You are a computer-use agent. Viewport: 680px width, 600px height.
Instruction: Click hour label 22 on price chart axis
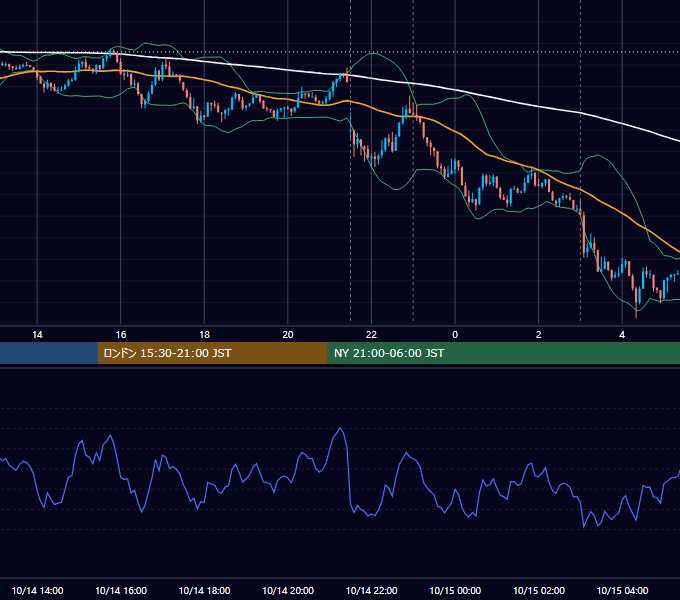coord(371,335)
